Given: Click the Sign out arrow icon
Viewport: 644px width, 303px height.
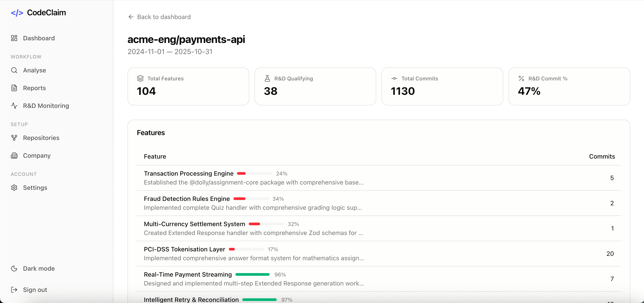Looking at the screenshot, I should pyautogui.click(x=14, y=289).
